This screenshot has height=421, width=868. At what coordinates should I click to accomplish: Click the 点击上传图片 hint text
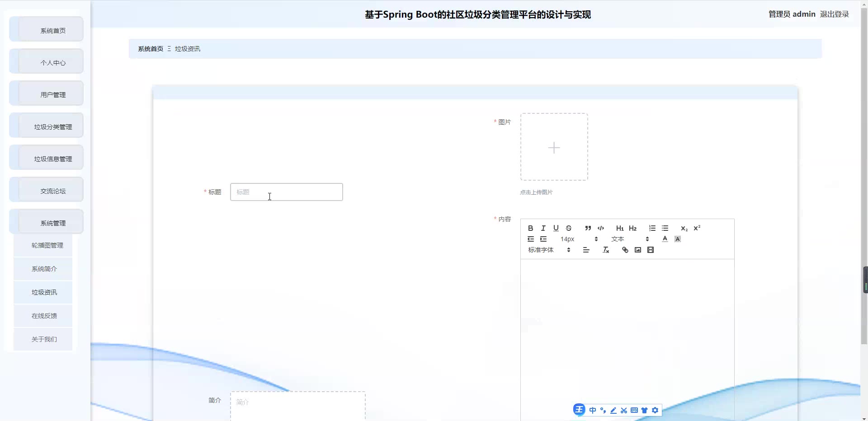tap(536, 192)
